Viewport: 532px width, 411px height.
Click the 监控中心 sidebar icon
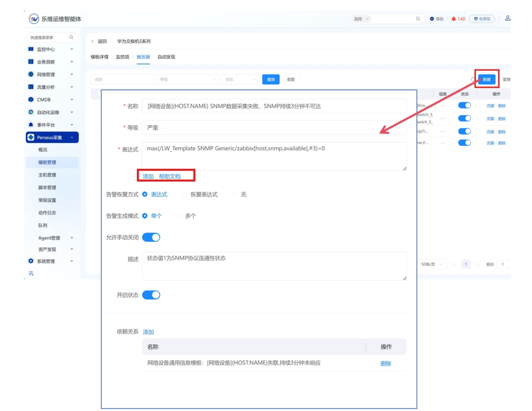coord(31,49)
